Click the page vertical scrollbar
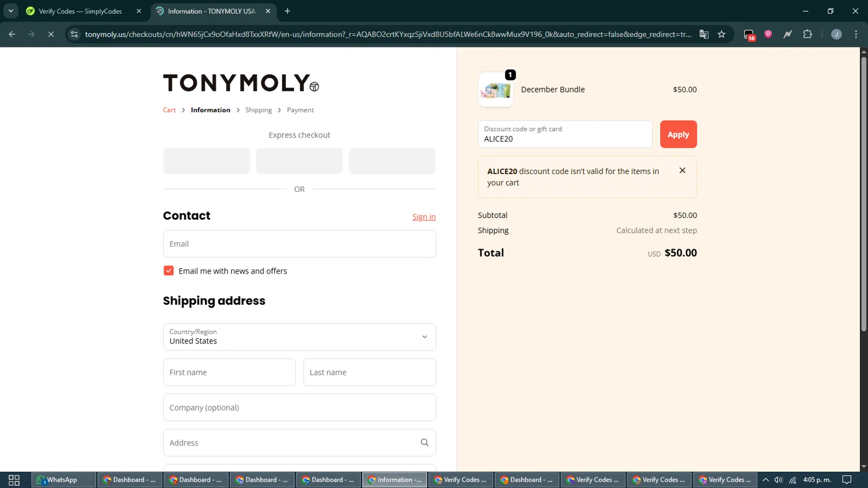Screen dimensions: 868x488 click(x=863, y=194)
